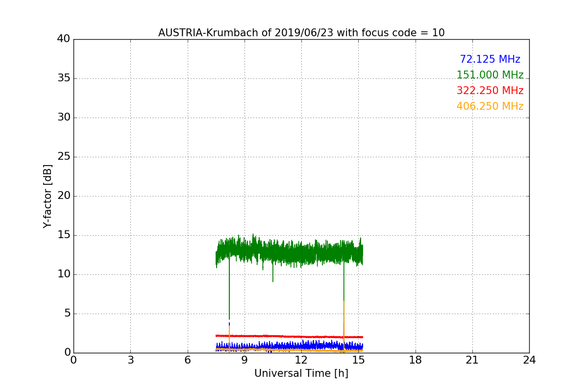Click the x-axis tick label 18
Screen dimensions: 588x392
(x=416, y=360)
